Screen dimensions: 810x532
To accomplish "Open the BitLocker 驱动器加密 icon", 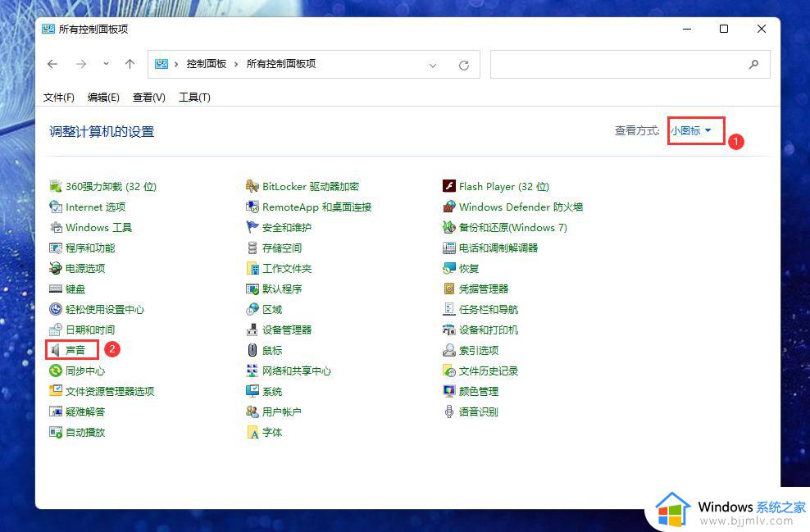I will click(252, 186).
